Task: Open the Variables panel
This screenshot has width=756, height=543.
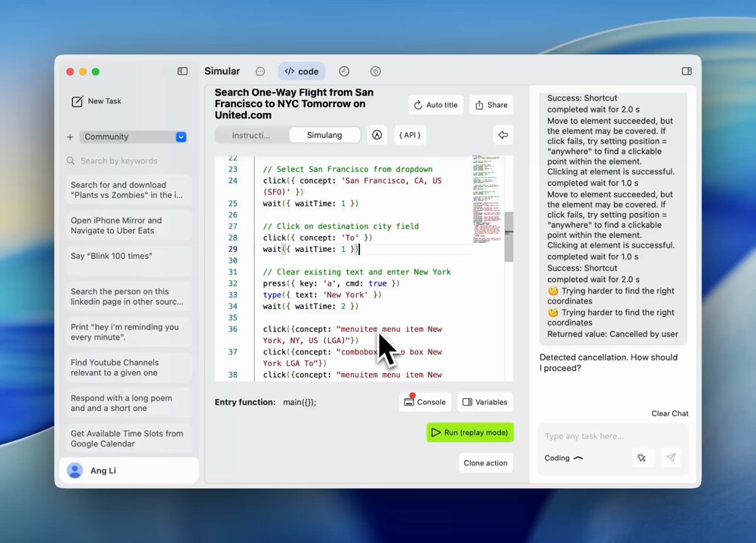Action: [484, 402]
